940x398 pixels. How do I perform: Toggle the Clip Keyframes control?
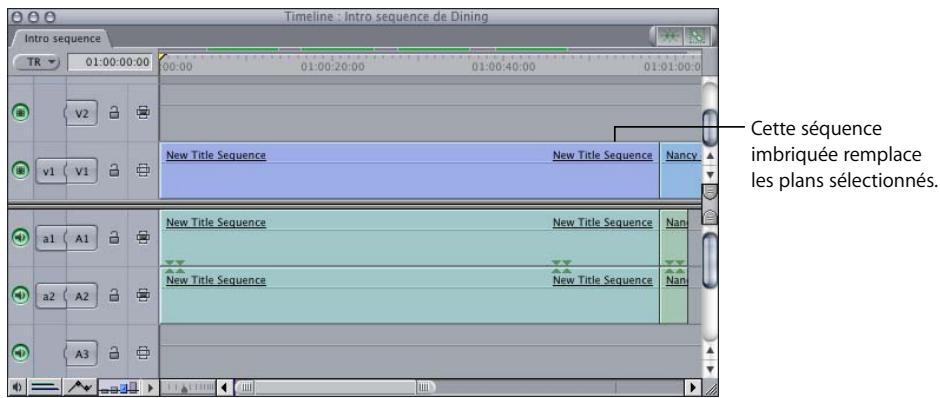[x=44, y=387]
